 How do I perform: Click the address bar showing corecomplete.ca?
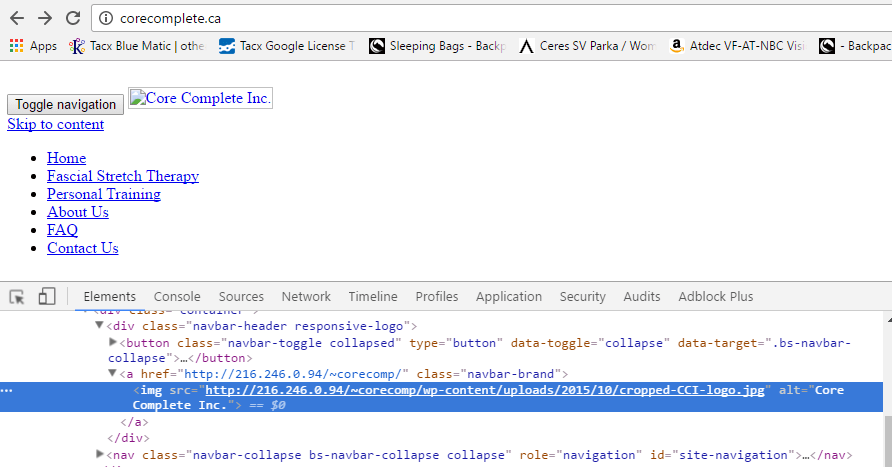[492, 18]
